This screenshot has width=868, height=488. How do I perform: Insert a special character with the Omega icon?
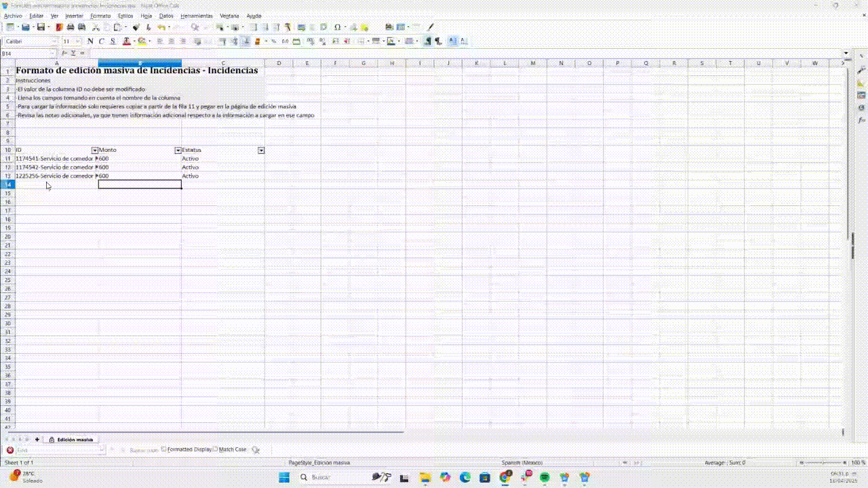337,27
